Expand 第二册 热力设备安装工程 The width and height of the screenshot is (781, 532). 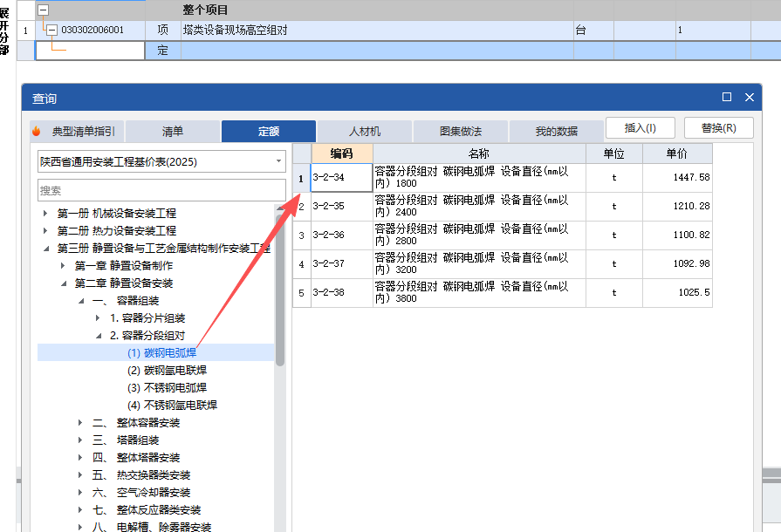tap(45, 230)
